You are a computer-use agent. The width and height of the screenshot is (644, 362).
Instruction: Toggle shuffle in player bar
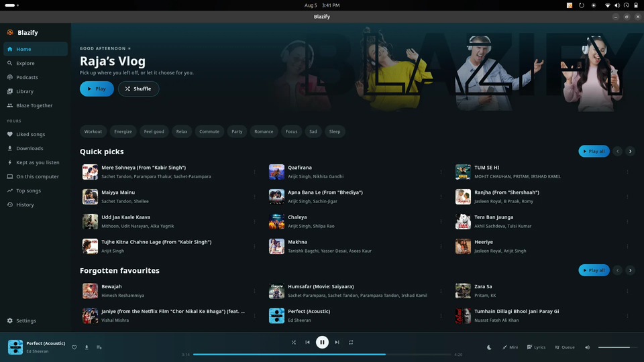tap(294, 343)
